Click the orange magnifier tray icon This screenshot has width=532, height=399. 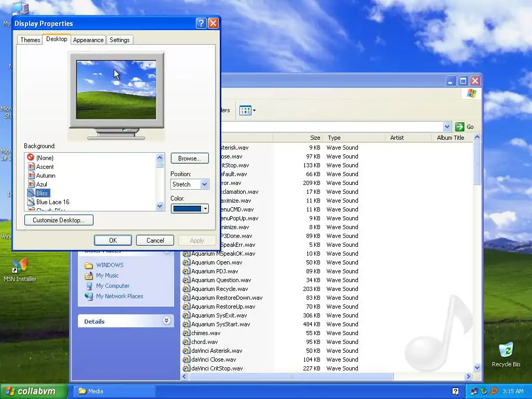[x=494, y=391]
